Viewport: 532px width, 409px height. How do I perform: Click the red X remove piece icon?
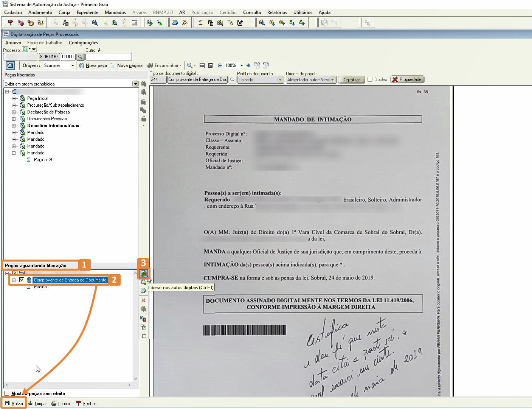[x=143, y=300]
